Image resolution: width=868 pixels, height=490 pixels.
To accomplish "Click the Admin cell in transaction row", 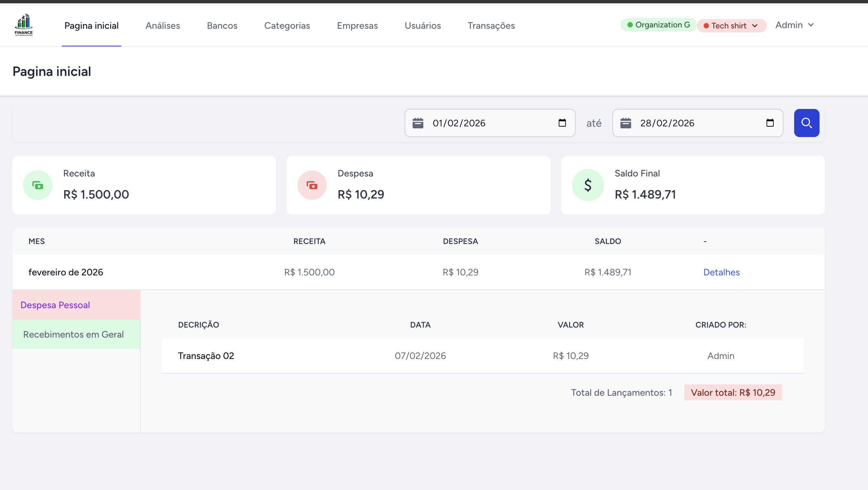I will tap(721, 356).
